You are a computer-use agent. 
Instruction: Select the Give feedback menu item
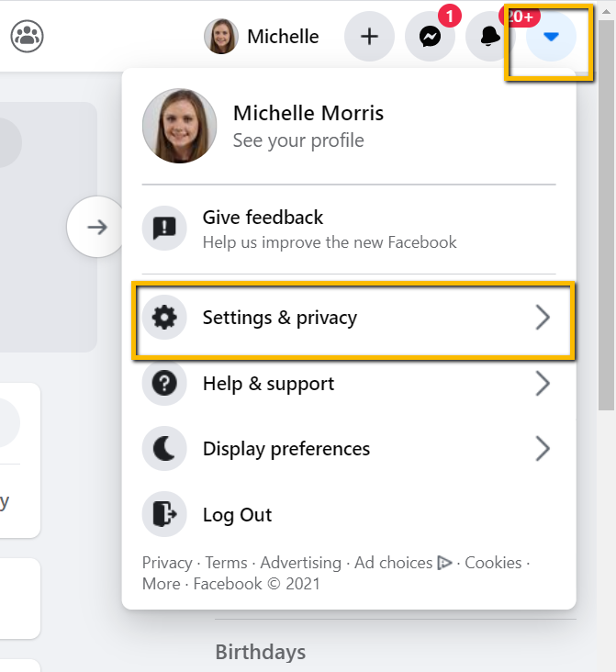pyautogui.click(x=349, y=229)
